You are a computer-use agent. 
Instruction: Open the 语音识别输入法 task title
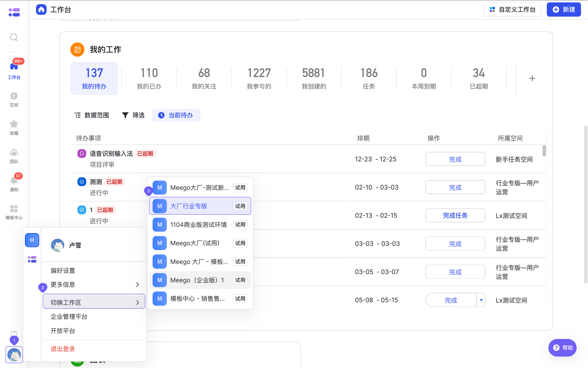111,154
